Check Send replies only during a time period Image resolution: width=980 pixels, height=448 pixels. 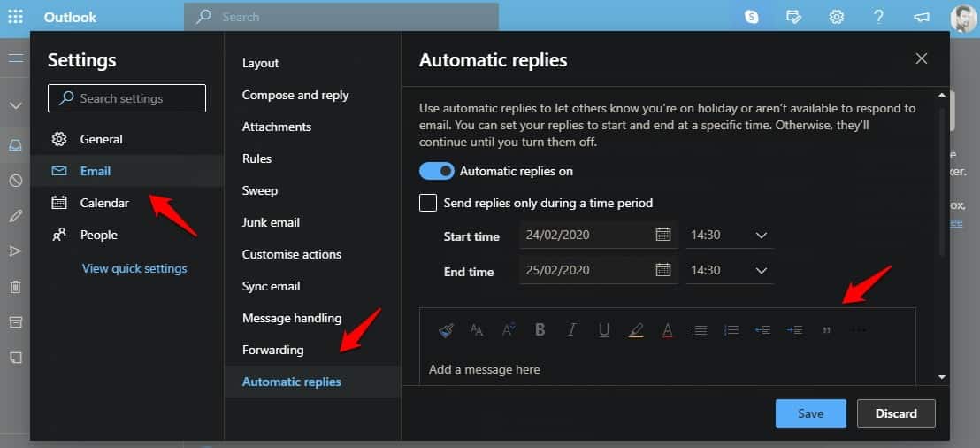(x=428, y=203)
